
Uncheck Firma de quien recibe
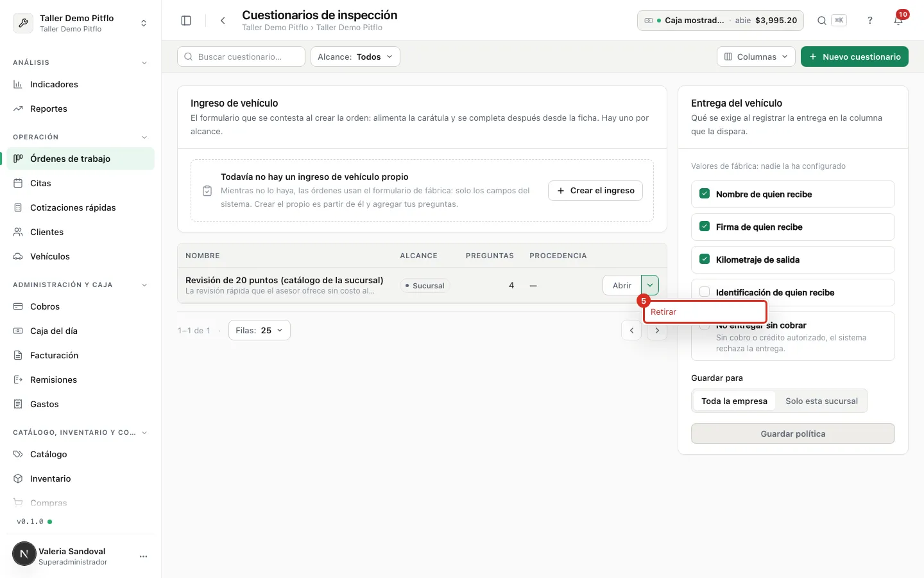tap(705, 227)
